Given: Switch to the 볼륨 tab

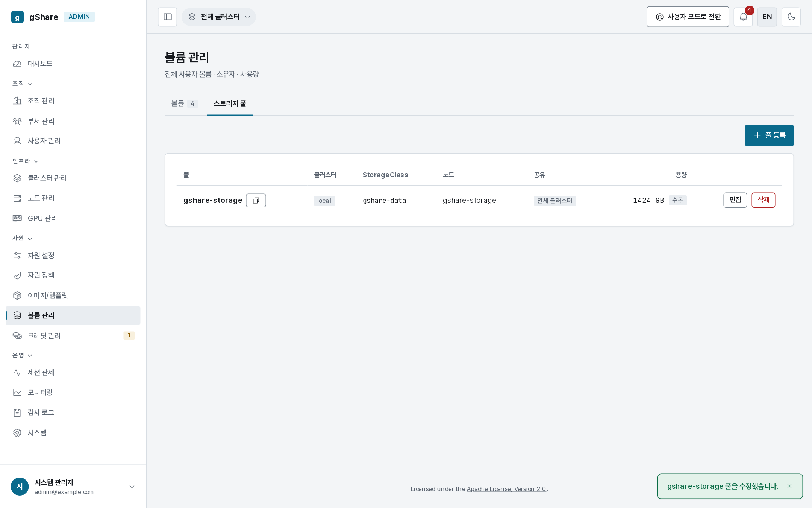Looking at the screenshot, I should tap(184, 104).
